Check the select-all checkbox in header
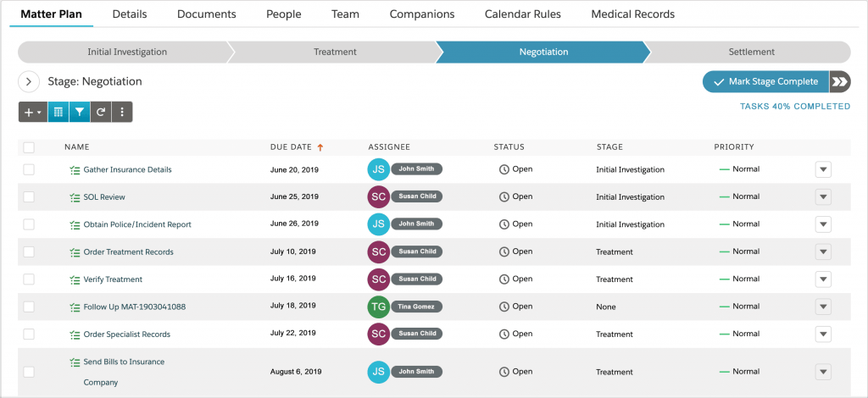Viewport: 868px width, 398px height. pos(29,147)
